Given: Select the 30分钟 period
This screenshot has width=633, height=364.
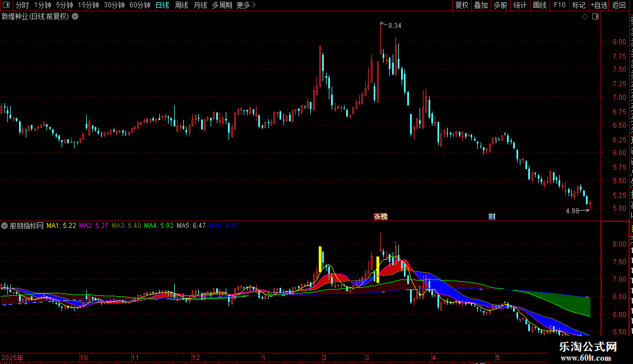Looking at the screenshot, I should pyautogui.click(x=114, y=5).
